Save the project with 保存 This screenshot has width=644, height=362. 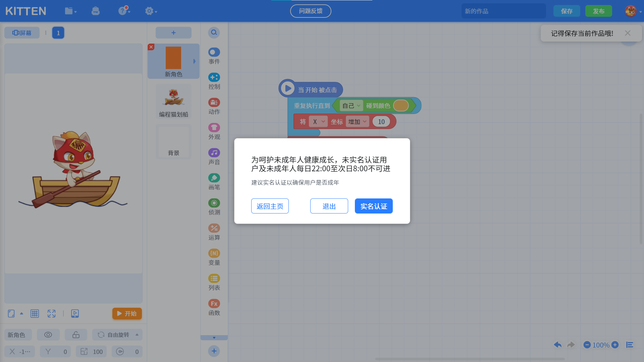pos(567,11)
